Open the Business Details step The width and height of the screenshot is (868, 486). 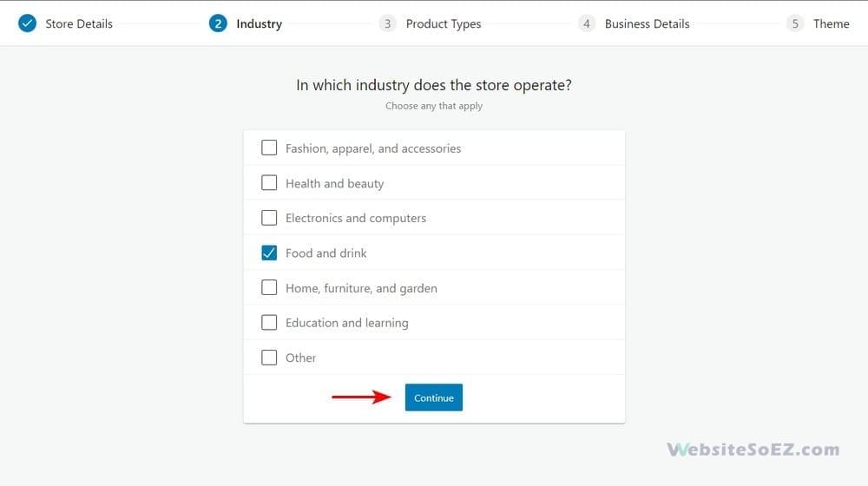pos(648,23)
